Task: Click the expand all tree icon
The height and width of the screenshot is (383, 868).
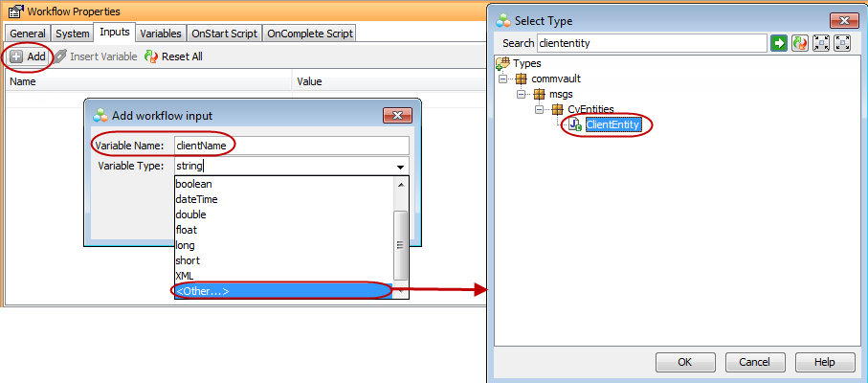Action: pyautogui.click(x=842, y=43)
